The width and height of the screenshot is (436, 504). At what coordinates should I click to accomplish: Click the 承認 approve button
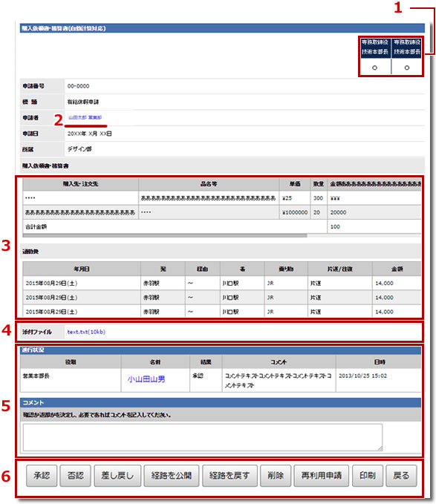tap(42, 475)
